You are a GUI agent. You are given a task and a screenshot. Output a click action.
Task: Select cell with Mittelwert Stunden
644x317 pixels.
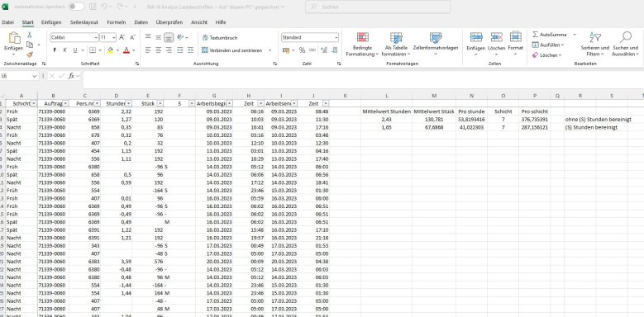click(386, 111)
